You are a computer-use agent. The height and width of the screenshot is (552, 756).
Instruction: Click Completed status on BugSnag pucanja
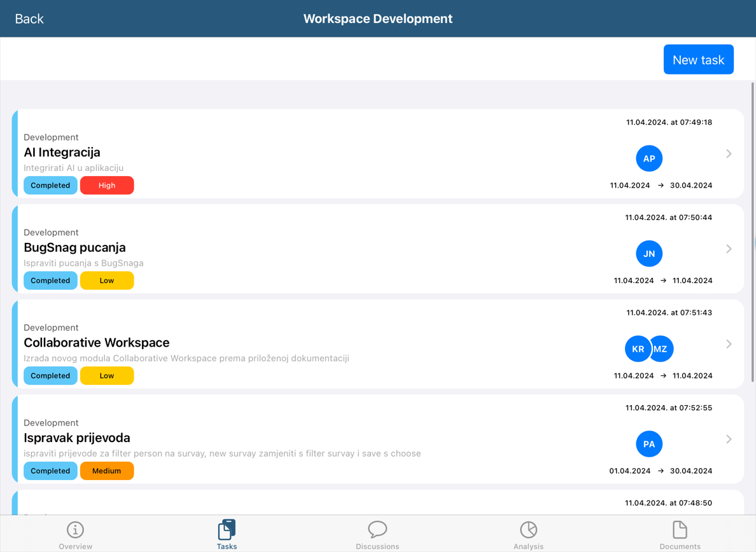(50, 280)
